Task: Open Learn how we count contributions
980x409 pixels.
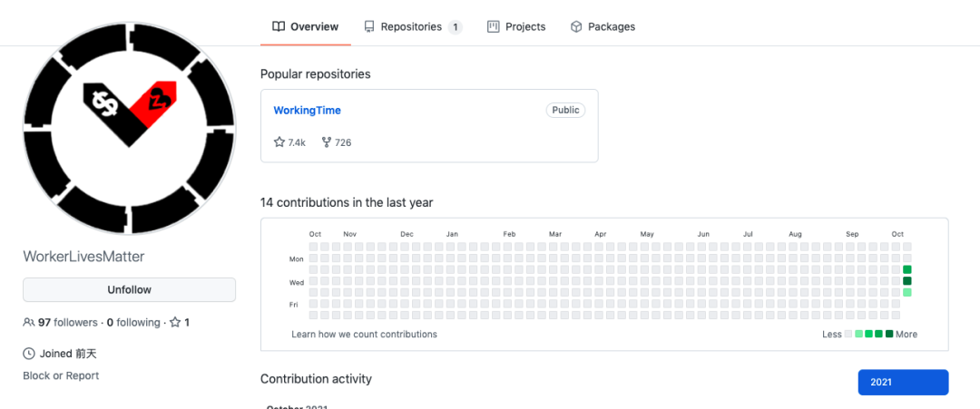Action: tap(364, 335)
